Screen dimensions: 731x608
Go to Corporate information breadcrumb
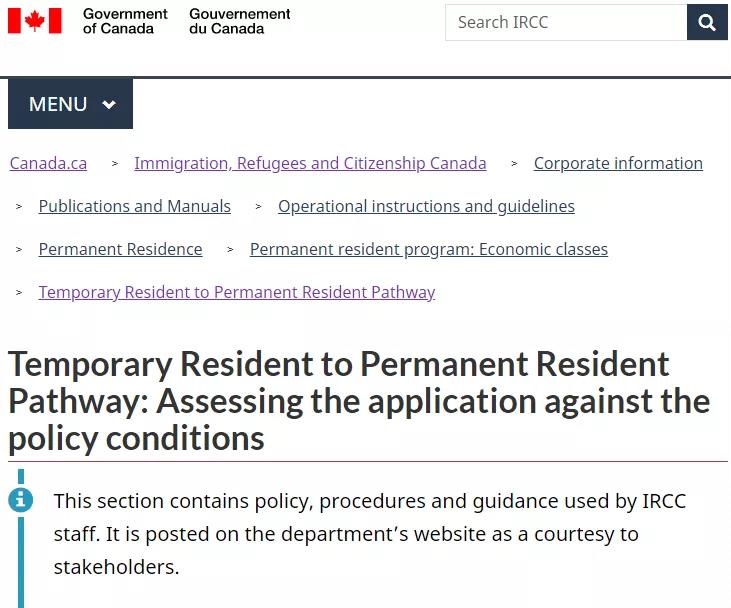618,163
